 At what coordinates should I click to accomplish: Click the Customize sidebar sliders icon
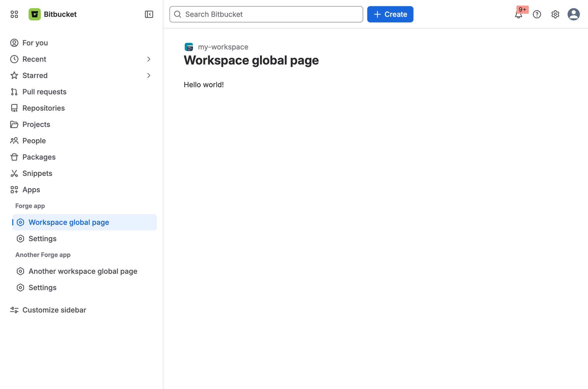(x=14, y=310)
